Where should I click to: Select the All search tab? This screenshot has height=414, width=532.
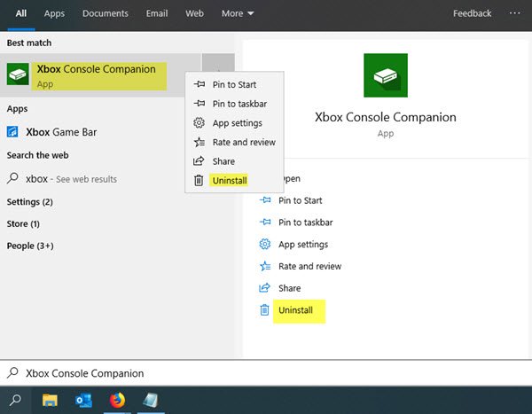click(20, 13)
